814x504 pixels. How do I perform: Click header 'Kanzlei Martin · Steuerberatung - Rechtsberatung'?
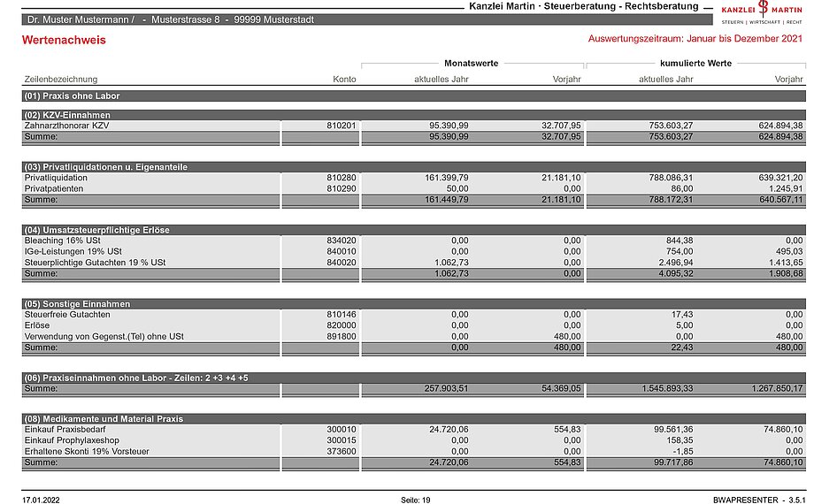point(583,6)
